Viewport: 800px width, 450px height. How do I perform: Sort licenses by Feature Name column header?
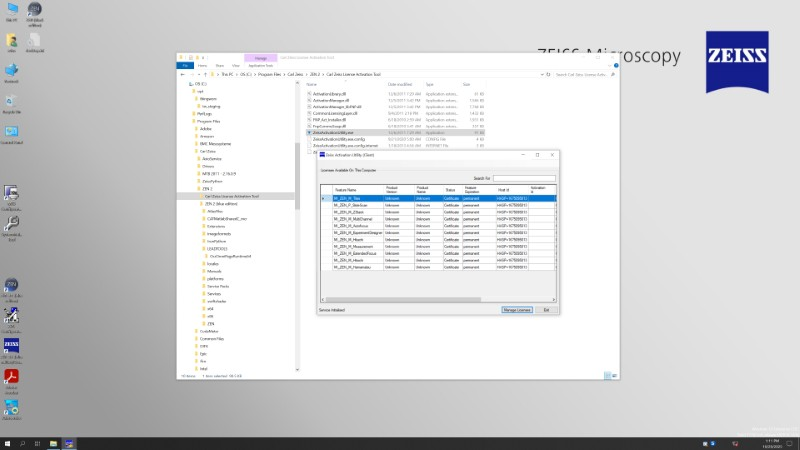point(346,189)
